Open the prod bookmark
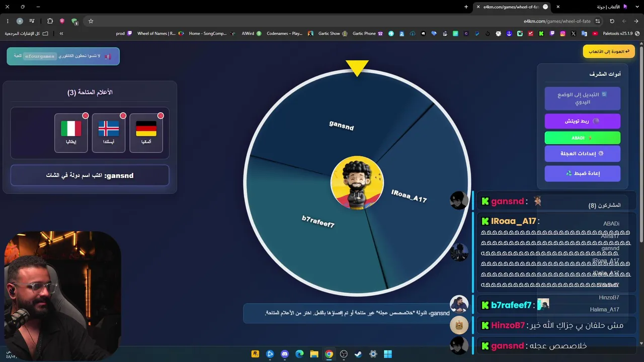Screen dimensions: 644x362 point(124,34)
